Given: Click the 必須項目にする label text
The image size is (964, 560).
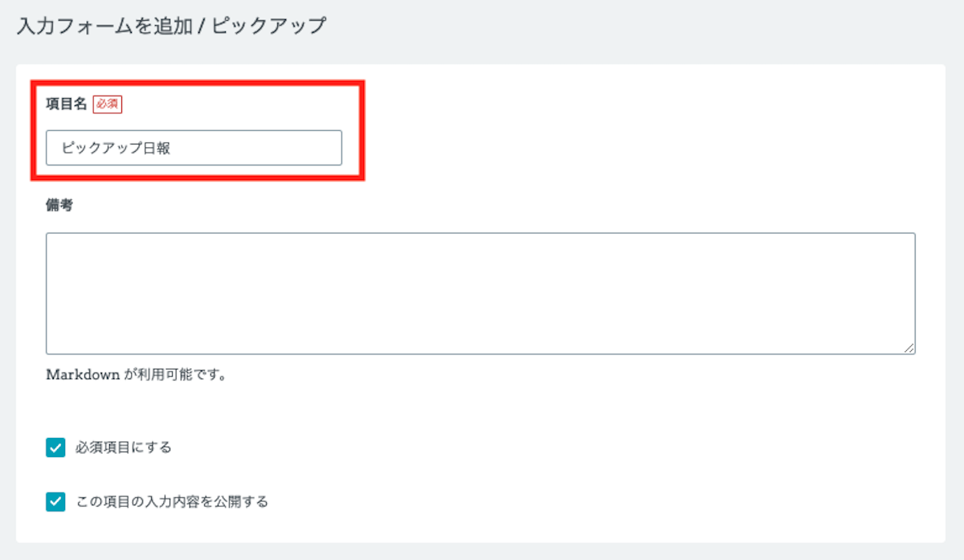Looking at the screenshot, I should tap(124, 448).
